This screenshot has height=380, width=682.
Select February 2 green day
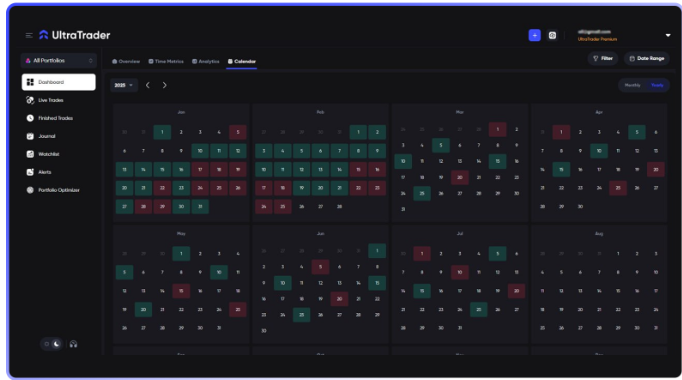pyautogui.click(x=377, y=132)
